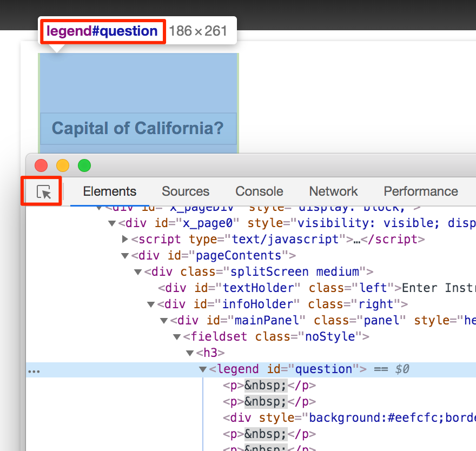Maximize DevTools with the green button
The width and height of the screenshot is (476, 451).
click(x=84, y=165)
